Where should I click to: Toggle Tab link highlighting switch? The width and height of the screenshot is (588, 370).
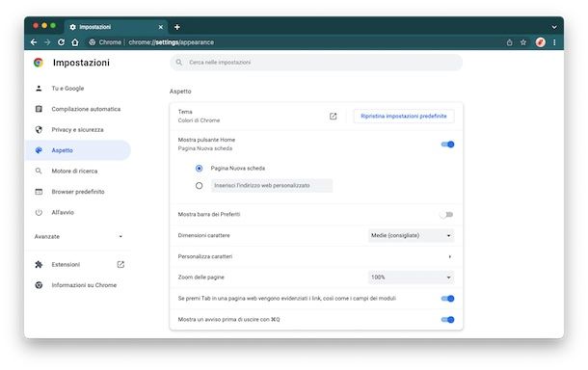point(447,299)
